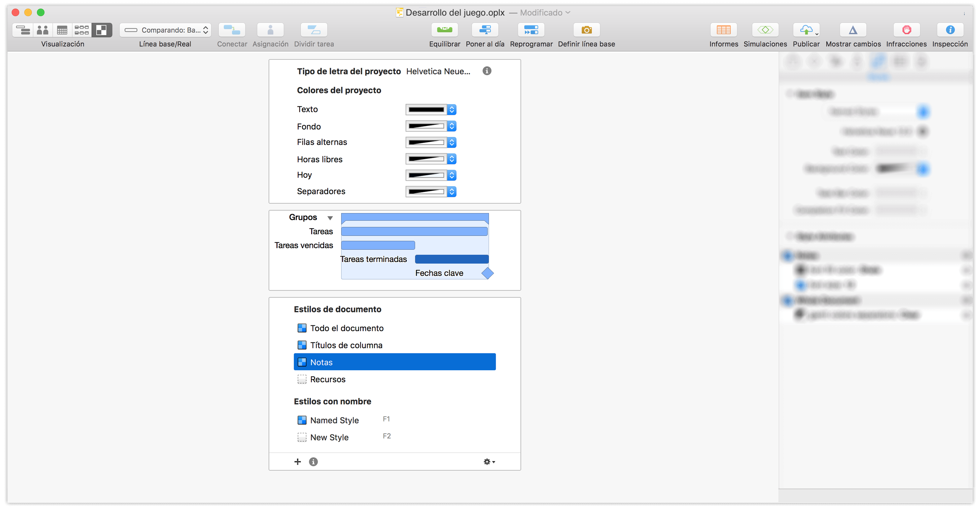Switch to the calendar view icon
This screenshot has width=980, height=511.
pyautogui.click(x=62, y=30)
